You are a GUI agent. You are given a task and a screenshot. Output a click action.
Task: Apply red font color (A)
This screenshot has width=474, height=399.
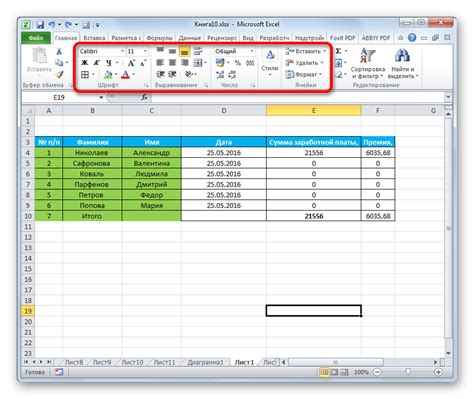coord(125,75)
